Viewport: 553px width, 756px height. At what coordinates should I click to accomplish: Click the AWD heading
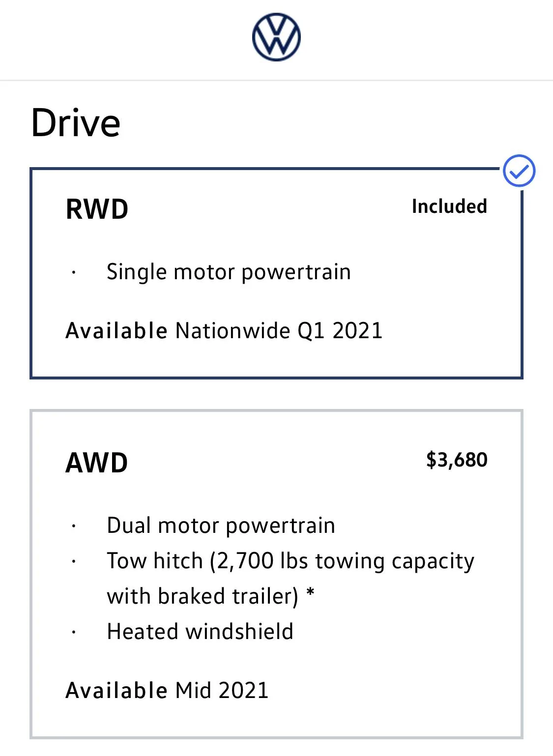coord(97,463)
